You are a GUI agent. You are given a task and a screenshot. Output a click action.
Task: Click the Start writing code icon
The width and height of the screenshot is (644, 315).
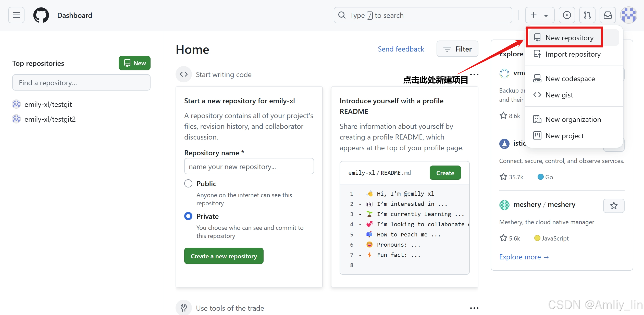pos(184,74)
